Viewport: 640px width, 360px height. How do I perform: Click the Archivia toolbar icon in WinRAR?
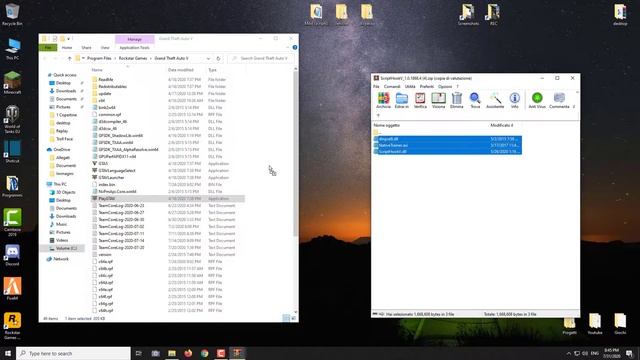pos(383,100)
